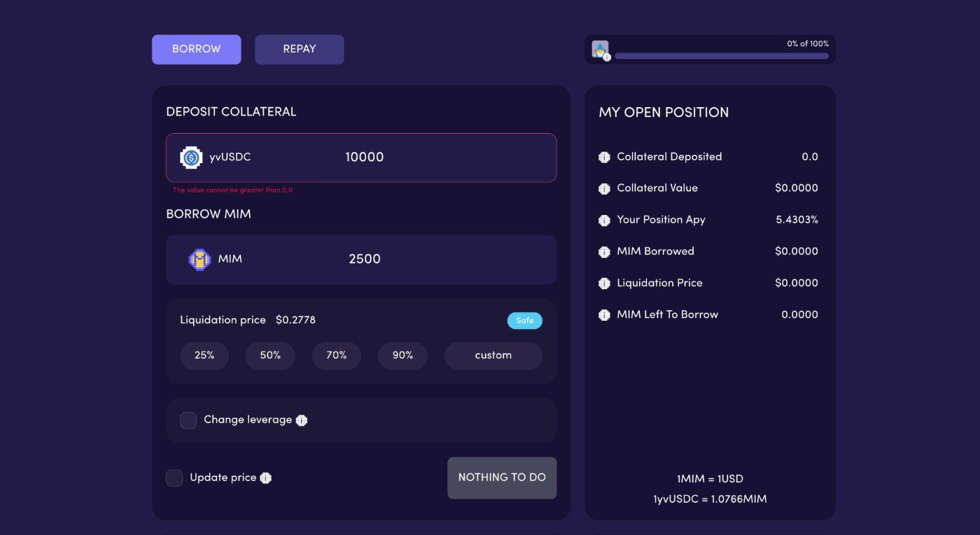
Task: Click the yvUSDC token icon
Action: pyautogui.click(x=191, y=158)
